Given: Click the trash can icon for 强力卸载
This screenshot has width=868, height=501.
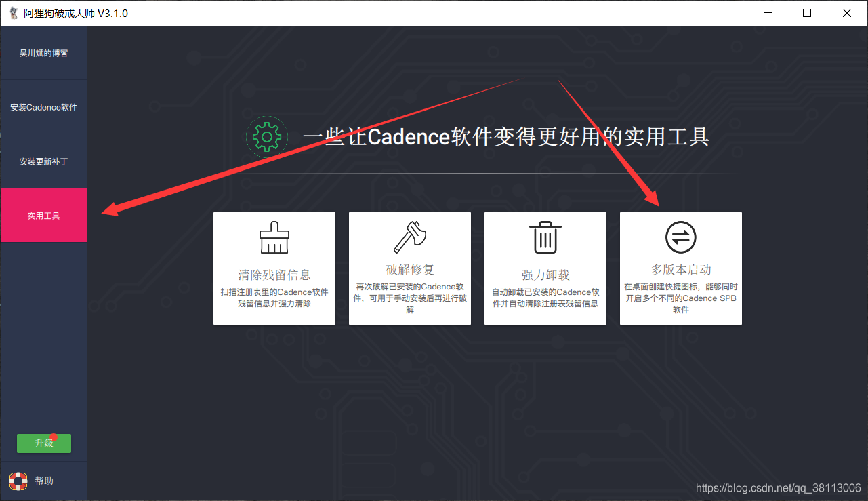Looking at the screenshot, I should (545, 237).
